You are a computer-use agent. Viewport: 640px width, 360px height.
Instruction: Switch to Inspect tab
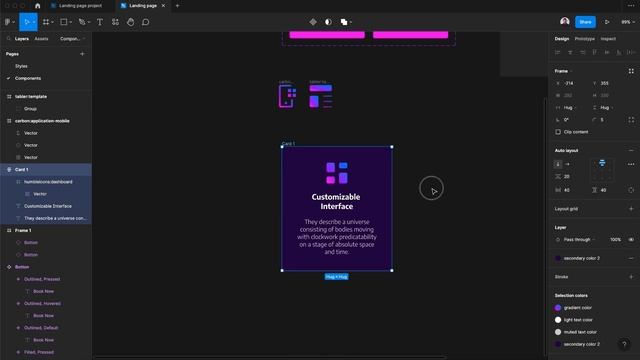tap(608, 39)
